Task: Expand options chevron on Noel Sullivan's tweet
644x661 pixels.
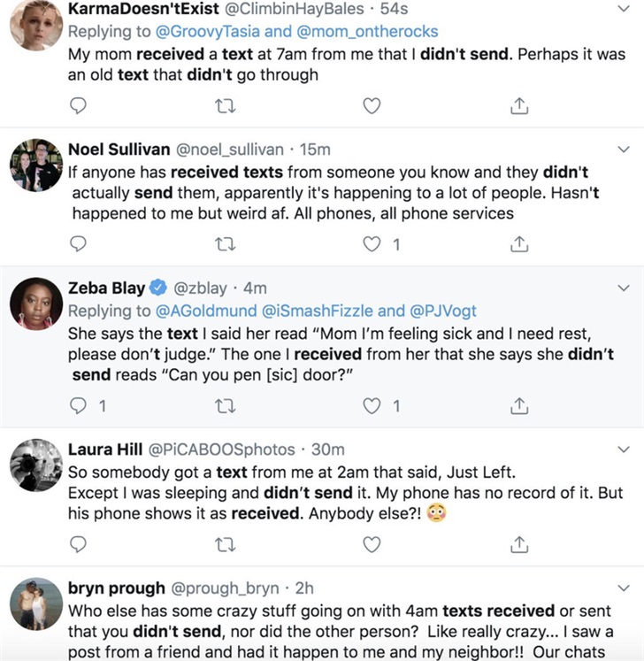Action: click(x=625, y=150)
